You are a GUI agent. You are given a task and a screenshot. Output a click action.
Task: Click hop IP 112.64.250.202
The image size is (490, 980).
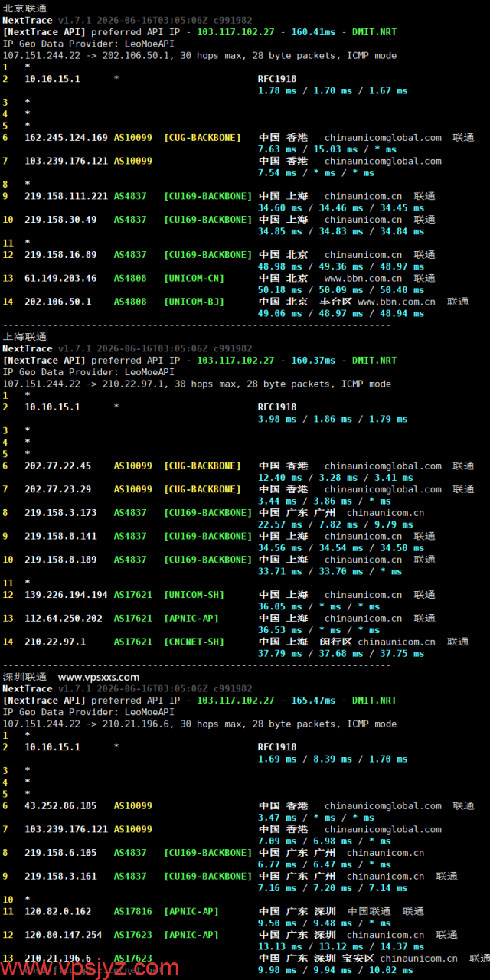(x=64, y=618)
